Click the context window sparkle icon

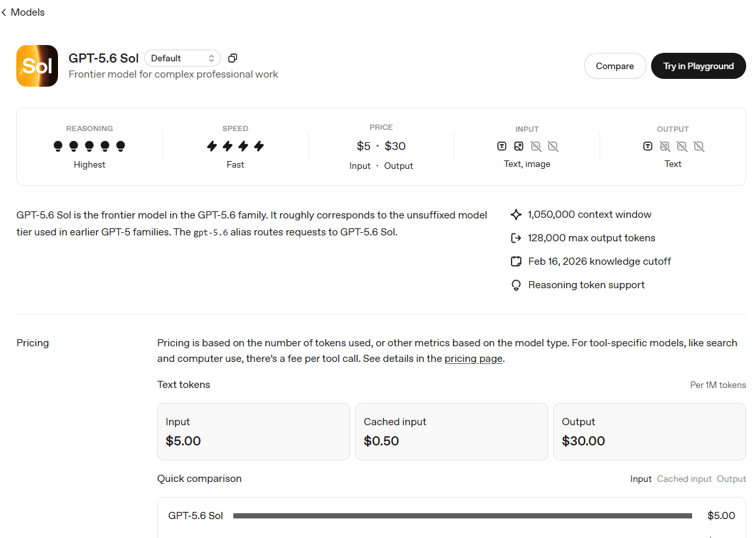point(516,215)
